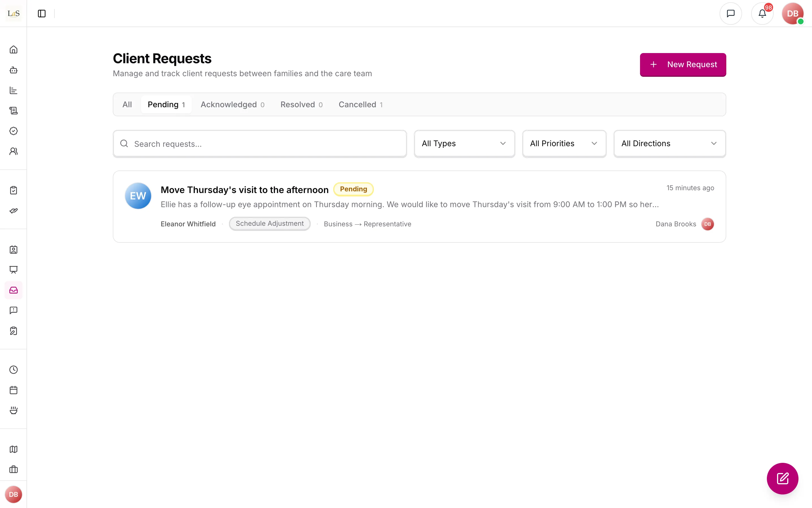The width and height of the screenshot is (812, 508).
Task: Click the map sidebar icon
Action: pyautogui.click(x=14, y=449)
